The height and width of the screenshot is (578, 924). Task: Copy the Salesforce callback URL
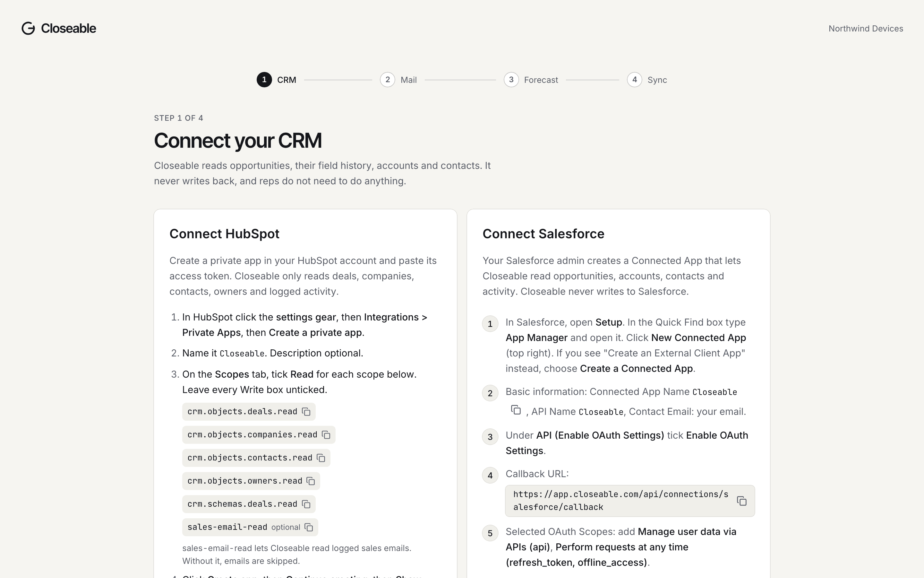coord(741,501)
